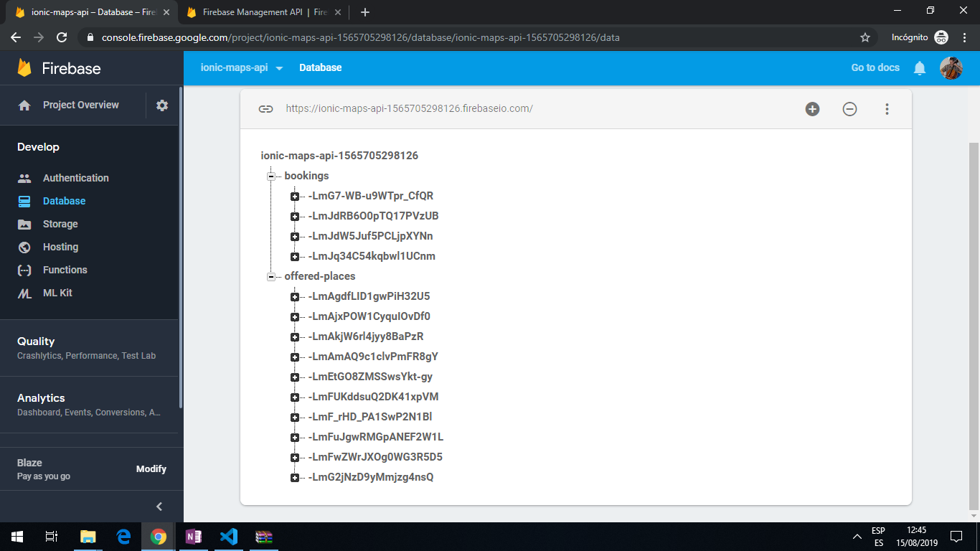The width and height of the screenshot is (980, 551).
Task: Collapse the bookings node
Action: coord(271,176)
